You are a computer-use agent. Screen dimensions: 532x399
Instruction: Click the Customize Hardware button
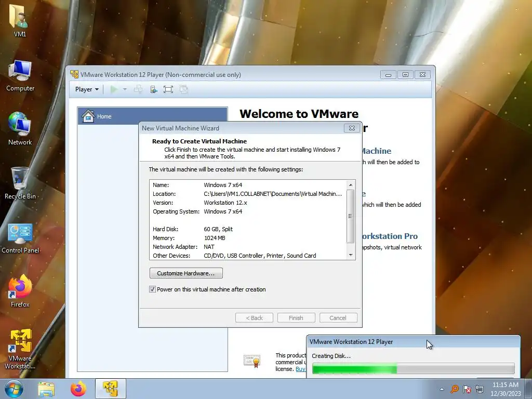pos(186,273)
